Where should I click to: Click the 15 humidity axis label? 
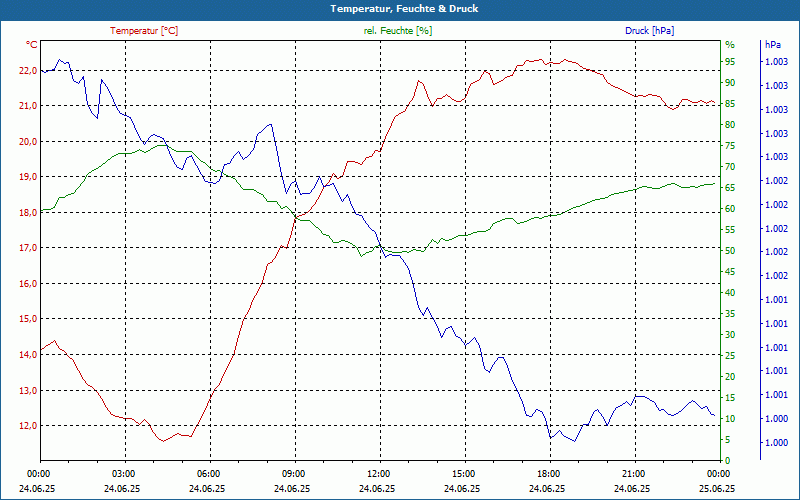[x=730, y=398]
